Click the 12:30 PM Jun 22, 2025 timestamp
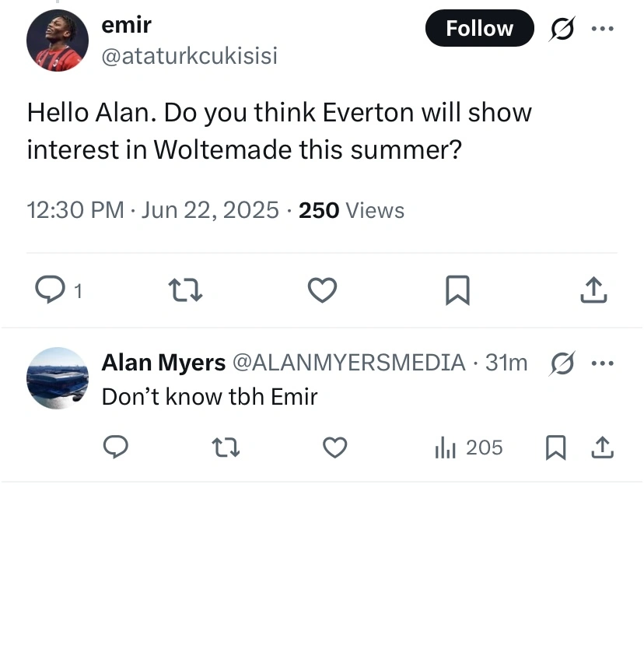 tap(152, 210)
